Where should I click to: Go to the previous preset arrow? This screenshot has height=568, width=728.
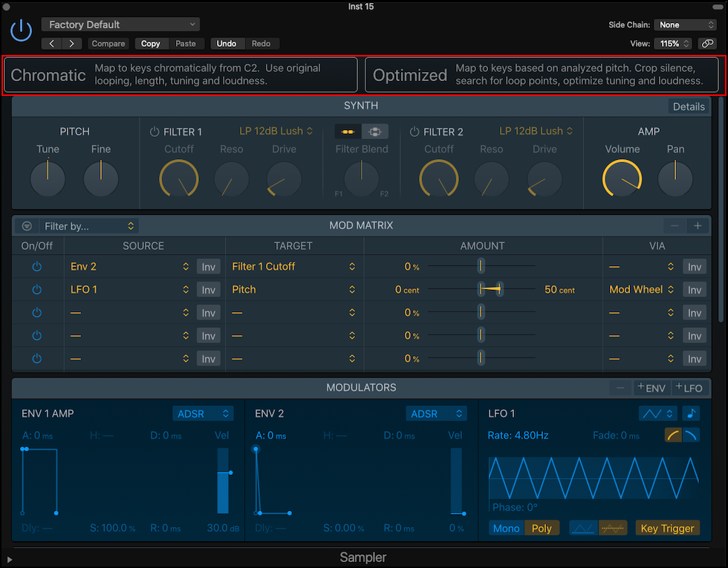[51, 44]
